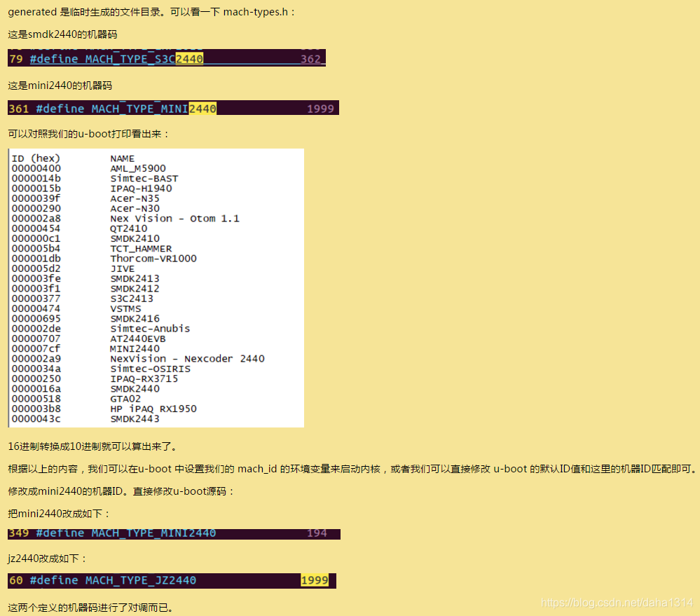Image resolution: width=700 pixels, height=616 pixels.
Task: Click the '#define MACH_TYPE_S3C2440' code line
Action: [167, 59]
